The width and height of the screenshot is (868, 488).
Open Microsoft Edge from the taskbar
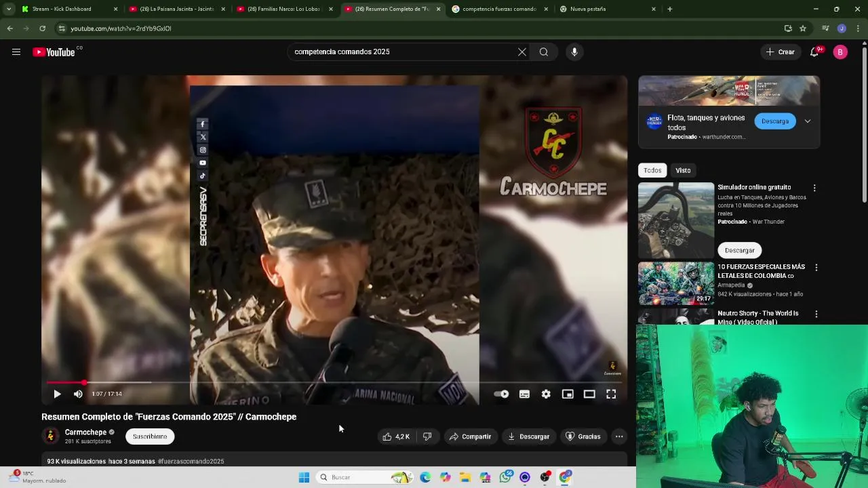tap(425, 477)
